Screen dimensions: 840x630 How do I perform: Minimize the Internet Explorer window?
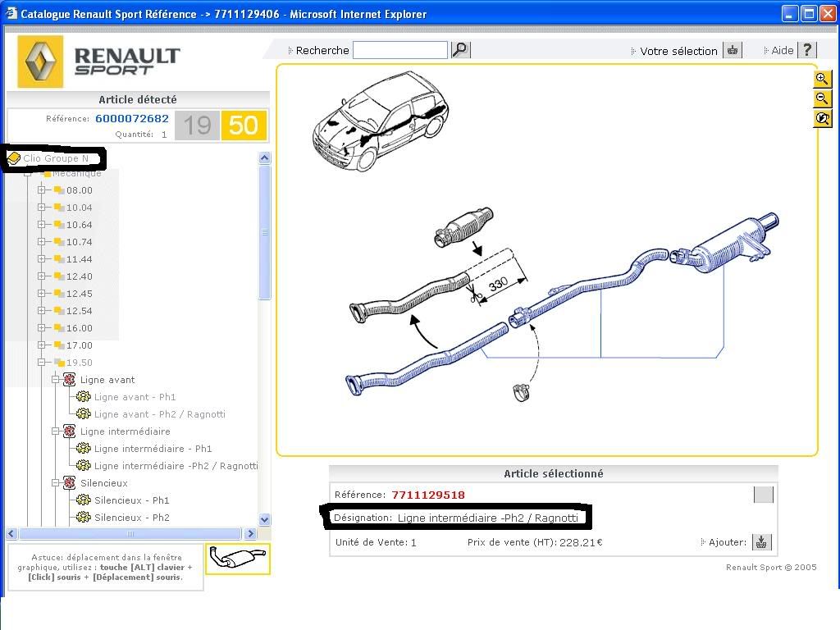point(790,13)
